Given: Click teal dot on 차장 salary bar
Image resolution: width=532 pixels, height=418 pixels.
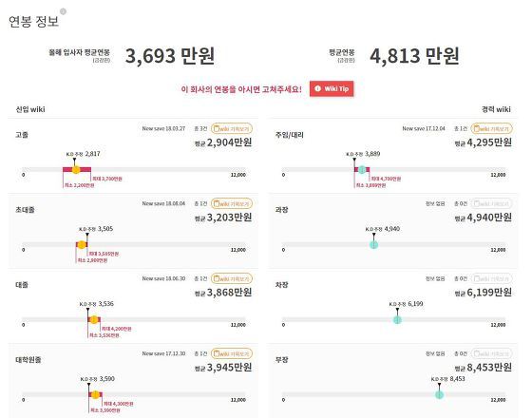Looking at the screenshot, I should (397, 319).
